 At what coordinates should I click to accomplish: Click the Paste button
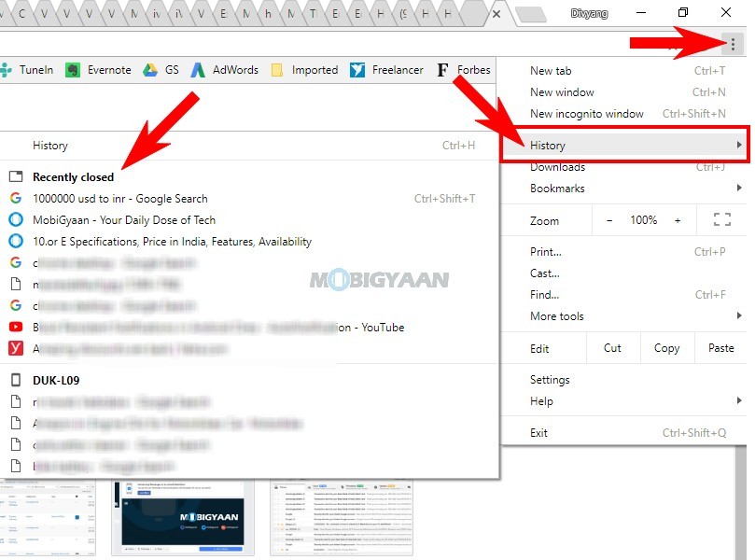720,348
